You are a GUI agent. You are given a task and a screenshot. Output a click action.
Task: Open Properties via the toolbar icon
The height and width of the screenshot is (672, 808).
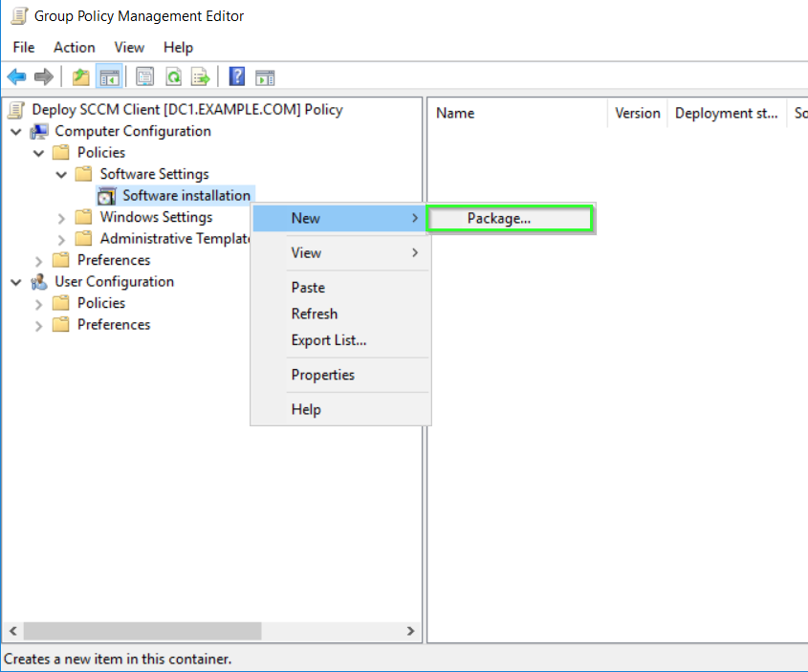pyautogui.click(x=145, y=77)
